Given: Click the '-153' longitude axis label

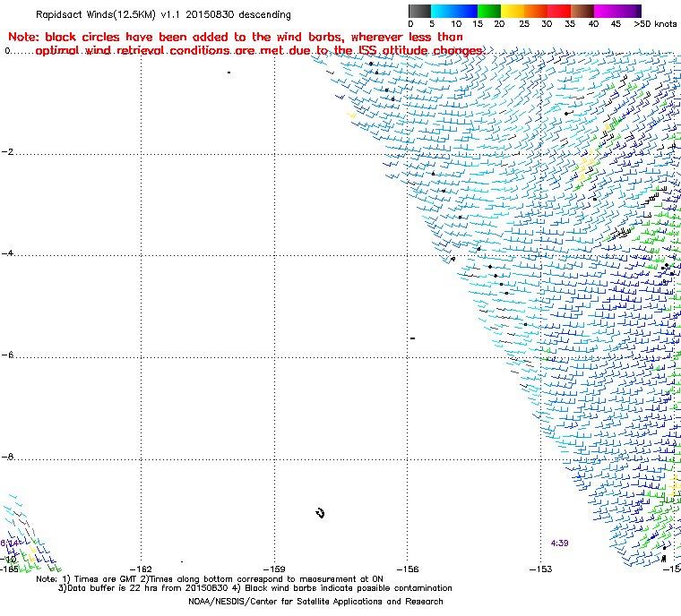Looking at the screenshot, I should pyautogui.click(x=540, y=569).
